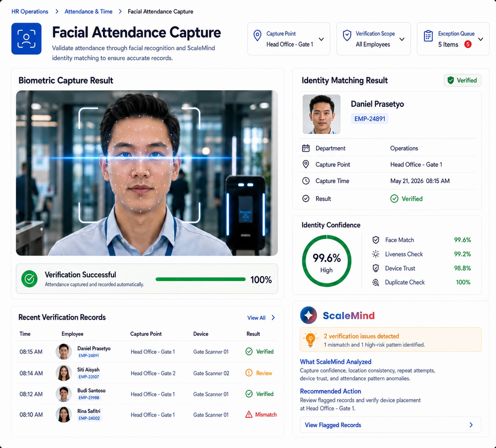Click the verification progress bar
The image size is (496, 448).
click(201, 279)
